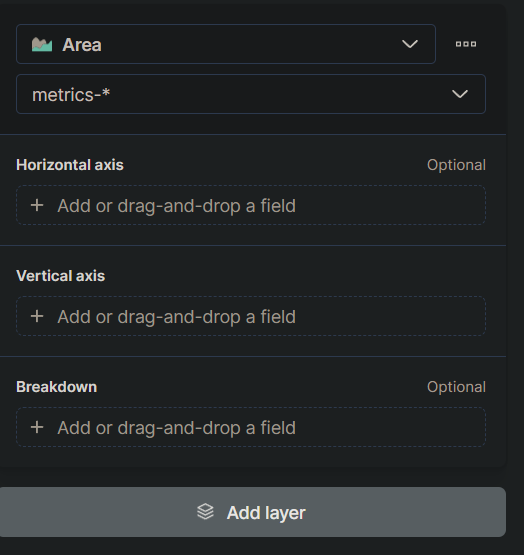Click the plus icon under Vertical axis
This screenshot has height=555, width=524.
37,316
